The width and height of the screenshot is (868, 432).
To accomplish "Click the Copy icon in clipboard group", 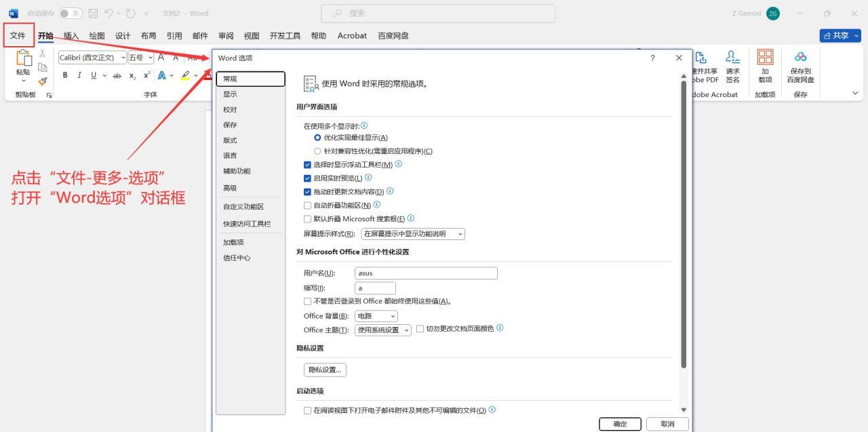I will point(43,67).
